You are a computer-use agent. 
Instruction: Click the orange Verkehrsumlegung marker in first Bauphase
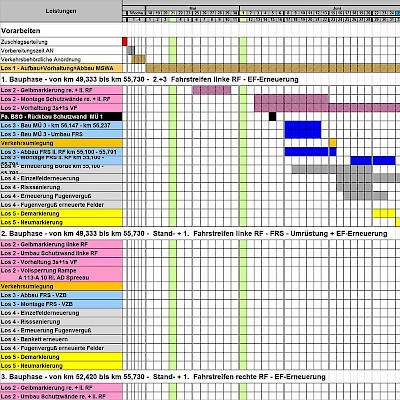[x=333, y=143]
